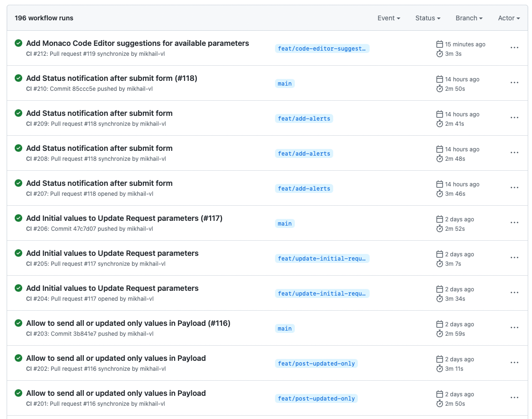The height and width of the screenshot is (419, 532).
Task: Click the "feat/add-alerts" branch label
Action: click(304, 118)
